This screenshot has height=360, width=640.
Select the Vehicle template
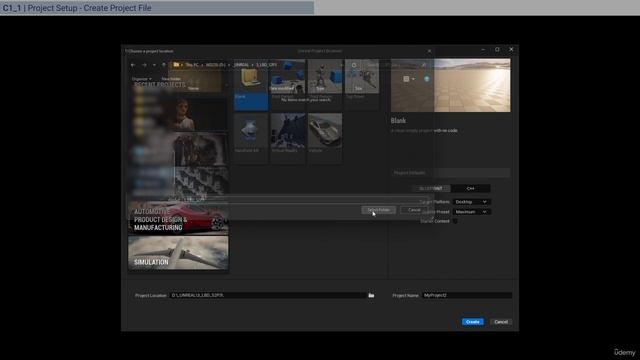tap(325, 138)
